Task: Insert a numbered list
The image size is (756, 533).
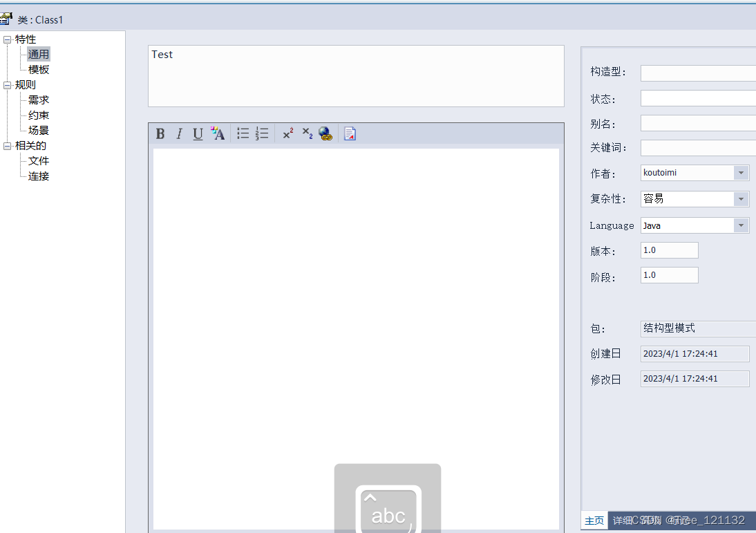Action: pos(261,134)
